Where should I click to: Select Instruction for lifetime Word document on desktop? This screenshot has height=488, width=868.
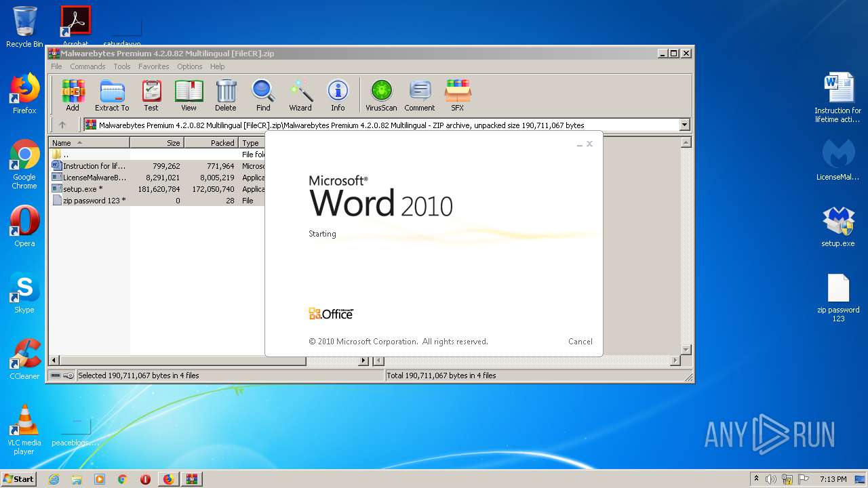(838, 98)
